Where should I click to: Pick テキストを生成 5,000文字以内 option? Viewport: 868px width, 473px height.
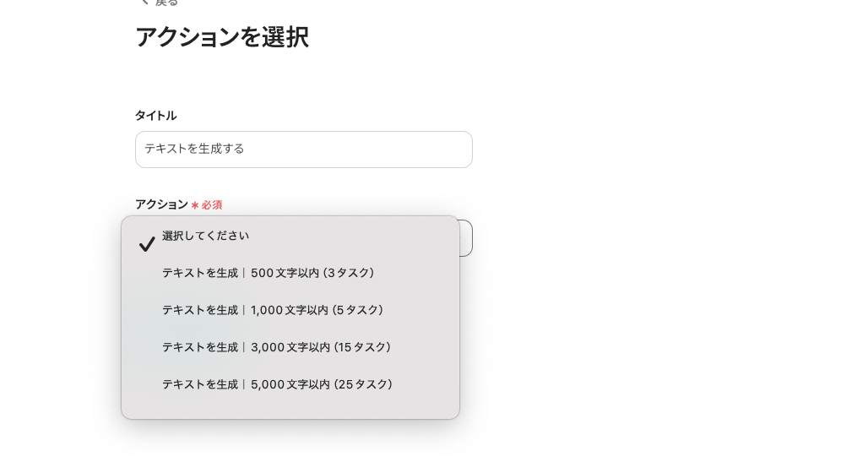pyautogui.click(x=277, y=385)
